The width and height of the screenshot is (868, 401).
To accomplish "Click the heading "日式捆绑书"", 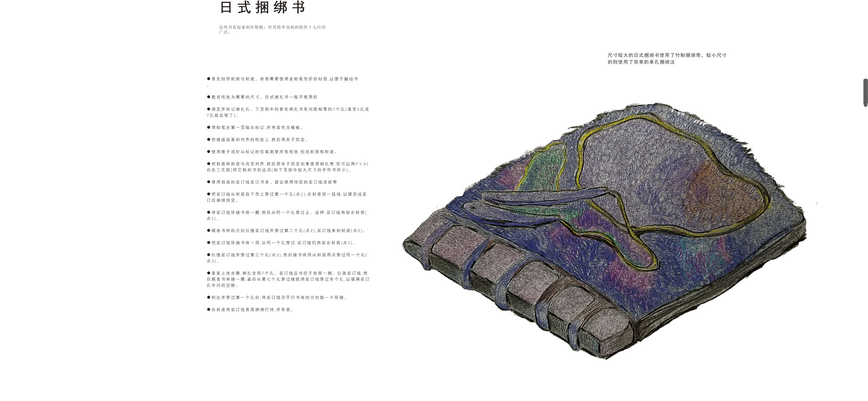I will pyautogui.click(x=263, y=7).
